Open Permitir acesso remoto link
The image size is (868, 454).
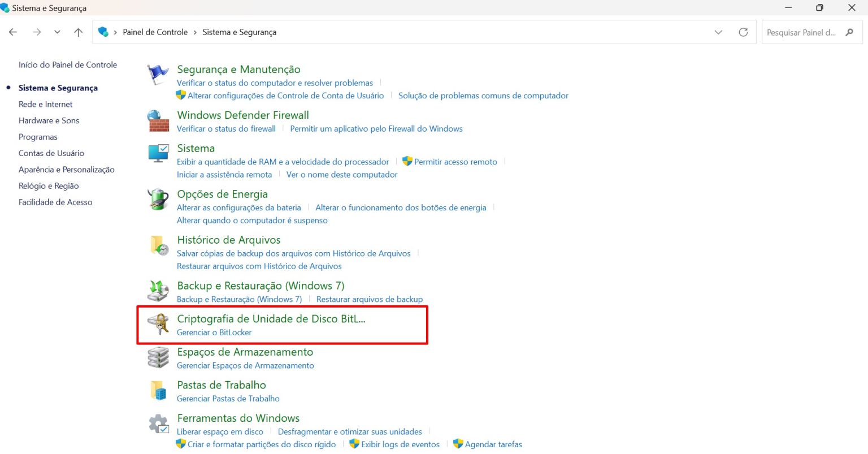coord(455,162)
